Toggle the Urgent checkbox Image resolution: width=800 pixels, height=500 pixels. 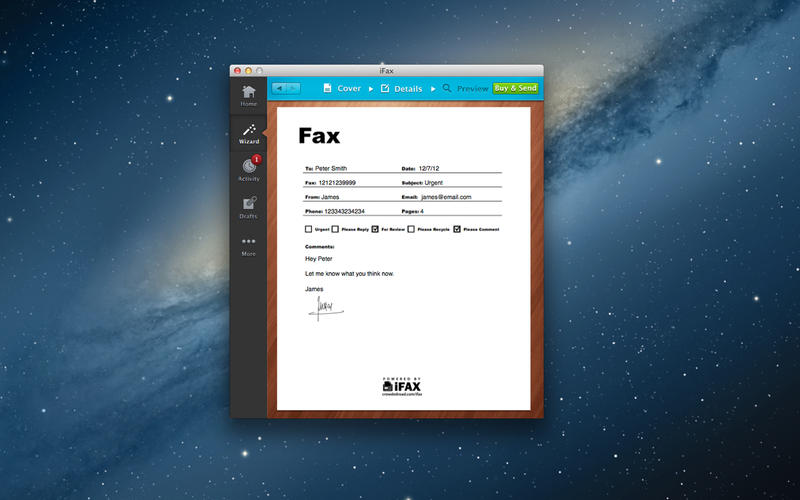click(x=308, y=229)
